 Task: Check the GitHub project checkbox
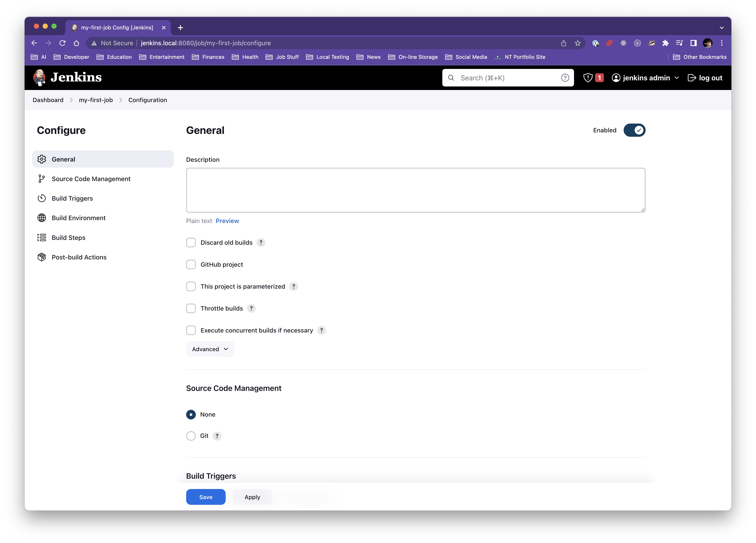(191, 265)
